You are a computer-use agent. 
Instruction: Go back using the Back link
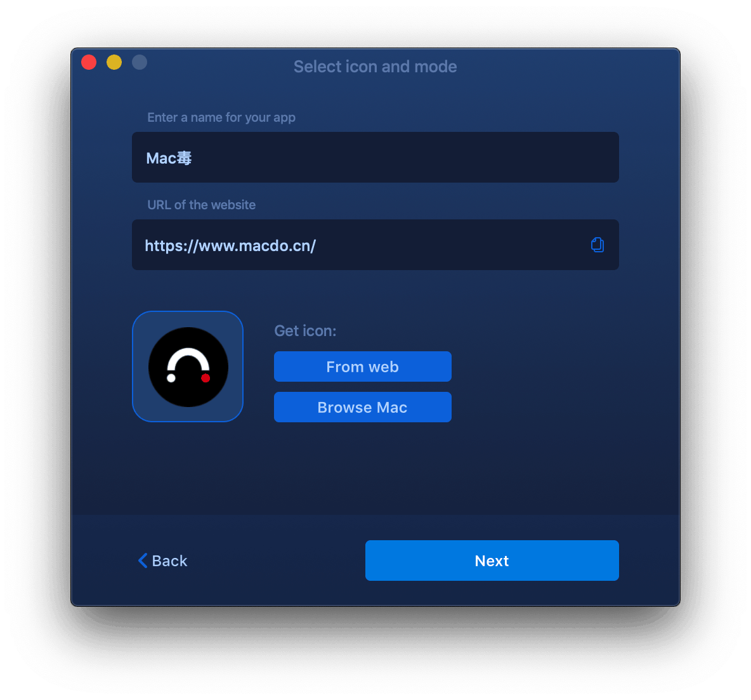[x=163, y=561]
